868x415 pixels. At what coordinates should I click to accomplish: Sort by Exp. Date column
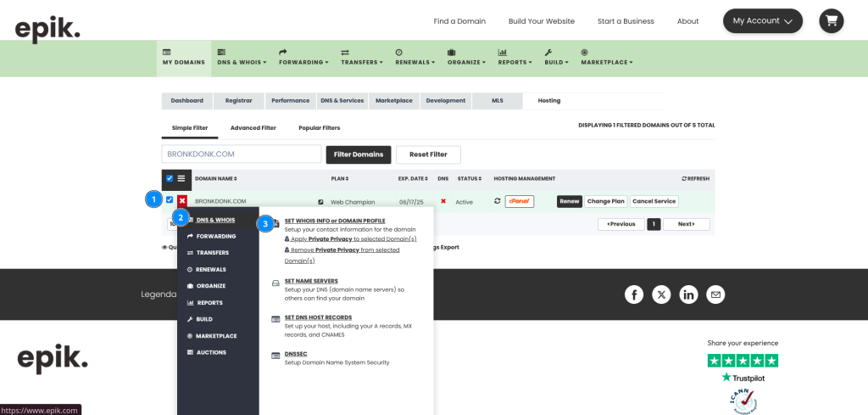413,178
